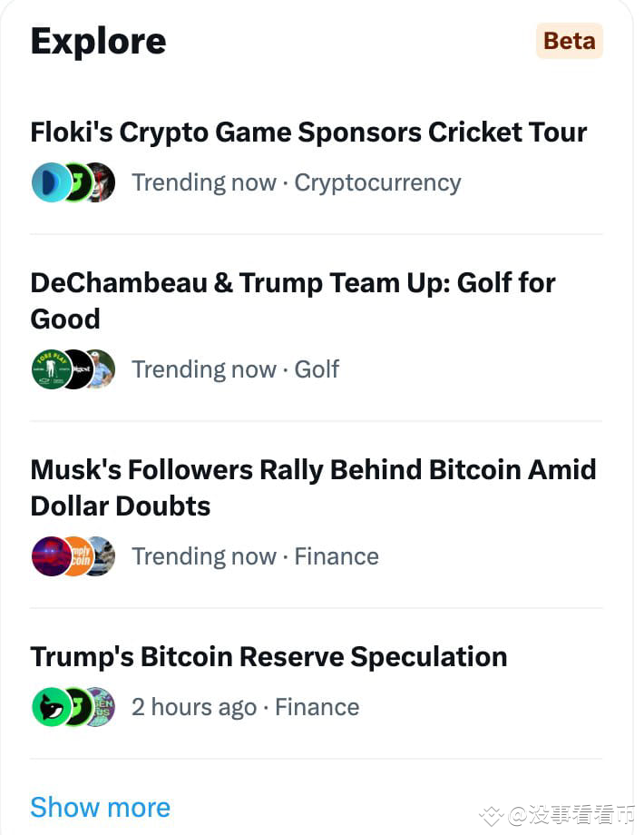Open the Floki's Crypto Game Cricket Tour trend

[308, 132]
